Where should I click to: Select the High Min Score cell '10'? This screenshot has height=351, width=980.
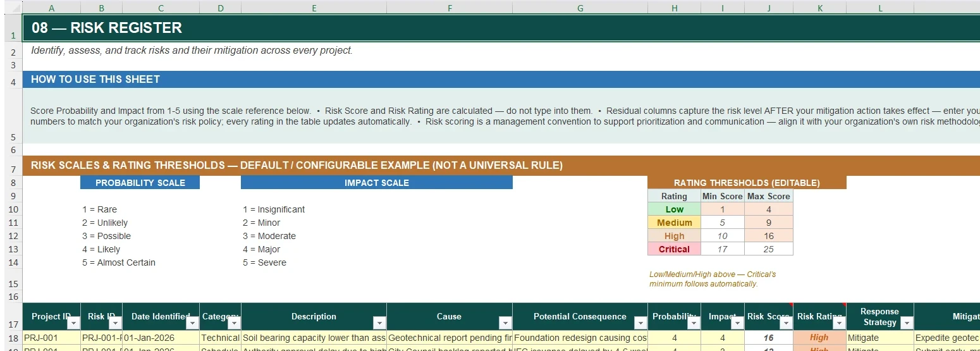point(723,236)
